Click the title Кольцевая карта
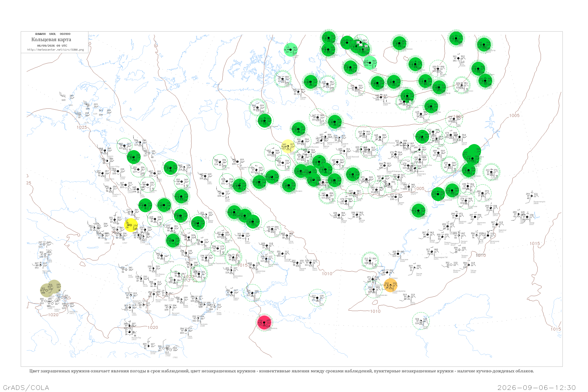Image resolution: width=588 pixels, height=392 pixels. click(x=51, y=40)
